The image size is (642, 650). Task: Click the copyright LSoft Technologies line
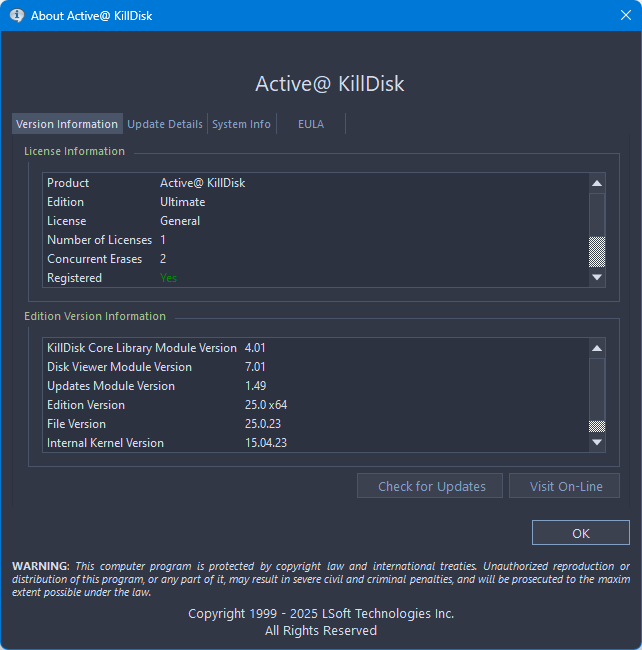coord(321,614)
